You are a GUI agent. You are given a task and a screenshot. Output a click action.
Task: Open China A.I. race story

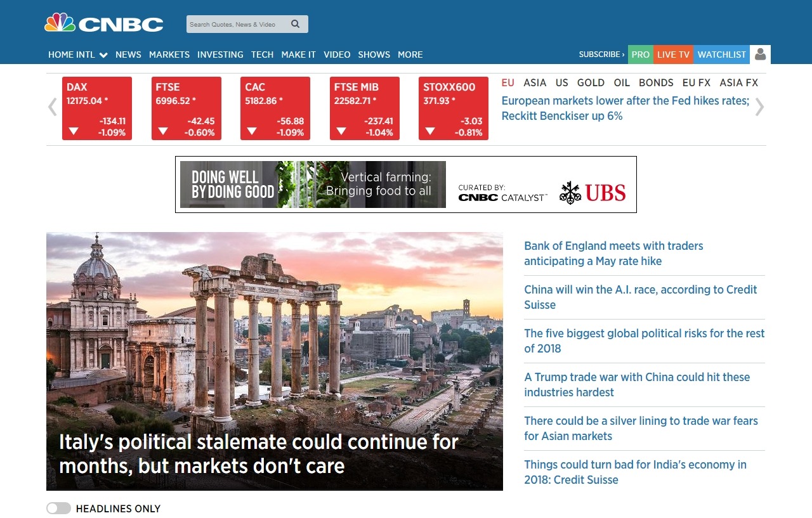pyautogui.click(x=641, y=297)
